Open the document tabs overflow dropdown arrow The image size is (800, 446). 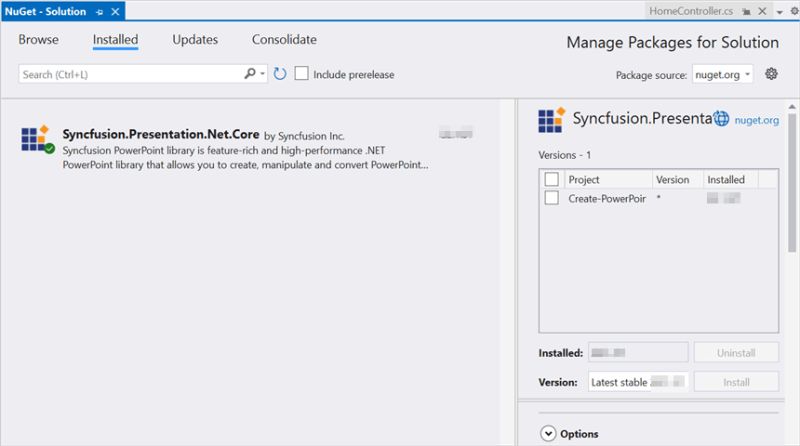click(780, 12)
